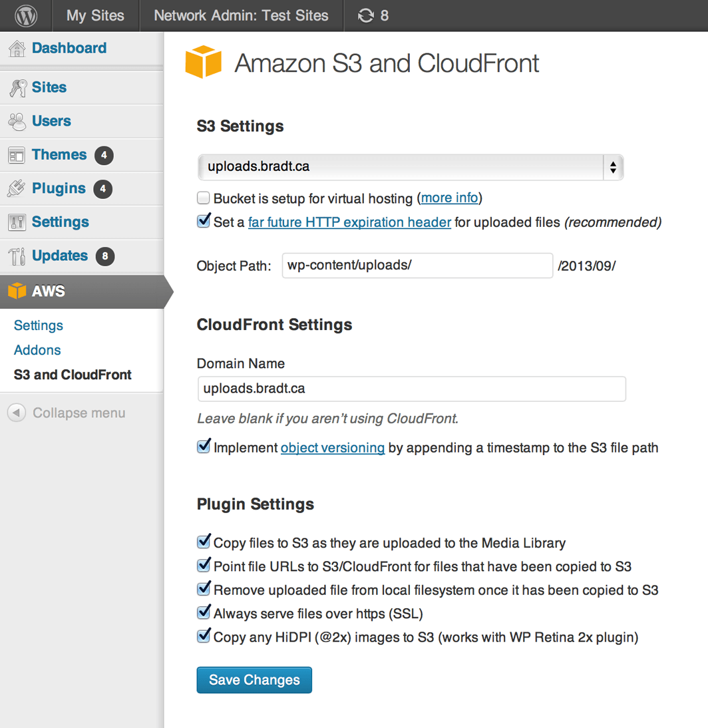
Task: Click the S3 Settings heading
Action: click(240, 126)
